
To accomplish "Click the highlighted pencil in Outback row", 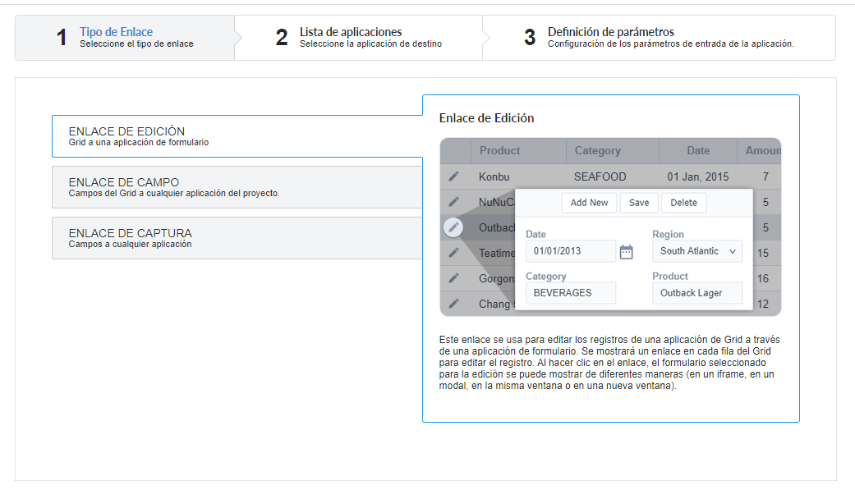I will (x=453, y=227).
